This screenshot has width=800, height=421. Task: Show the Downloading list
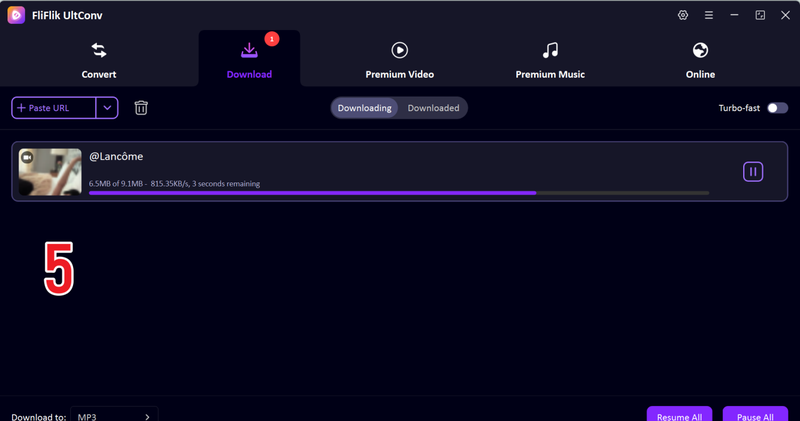pyautogui.click(x=364, y=108)
